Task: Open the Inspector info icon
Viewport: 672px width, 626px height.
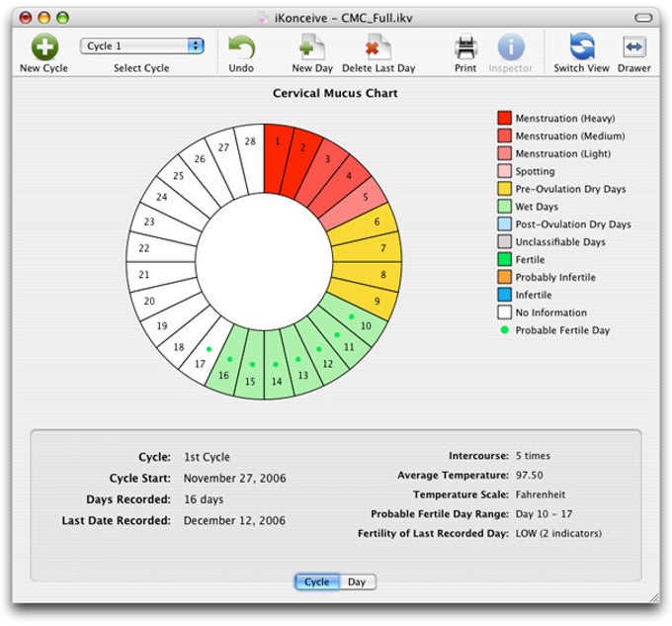Action: coord(511,46)
